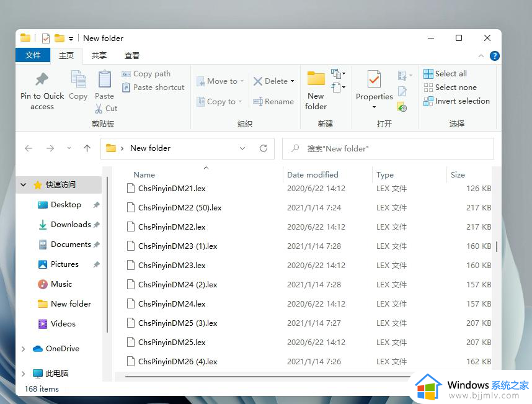Open the 文件 menu tab

[x=33, y=55]
